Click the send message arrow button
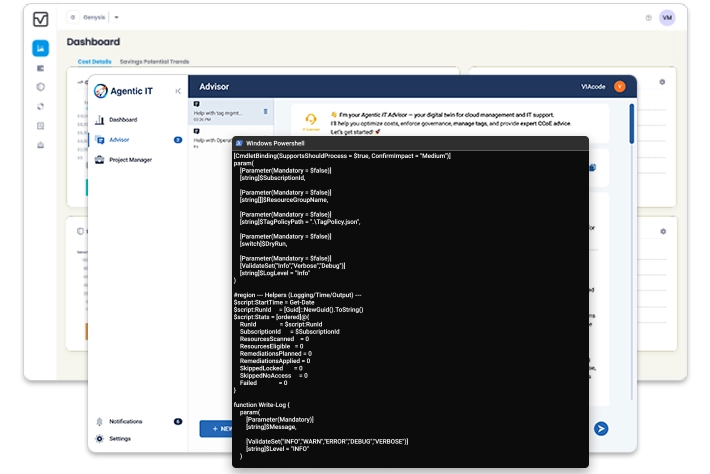Image resolution: width=710 pixels, height=474 pixels. tap(601, 428)
